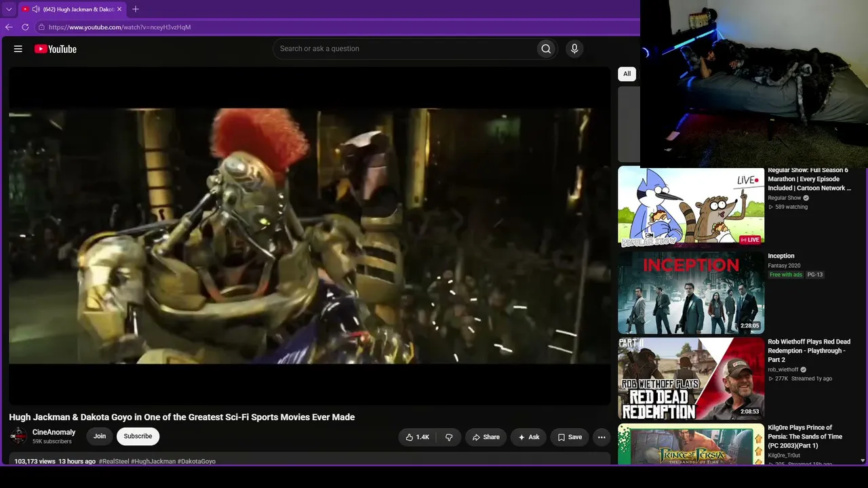Open the Prince of Persia thumbnail
Image resolution: width=868 pixels, height=488 pixels.
pyautogui.click(x=691, y=445)
